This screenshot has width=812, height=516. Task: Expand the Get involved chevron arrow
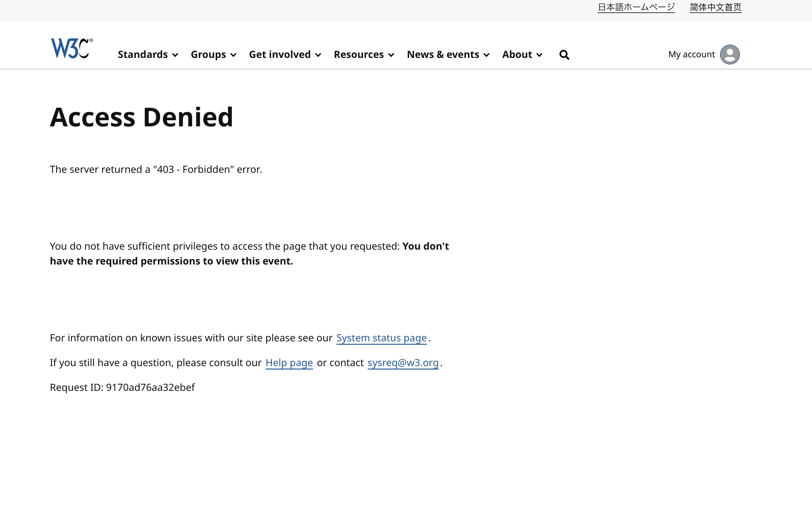click(x=318, y=55)
